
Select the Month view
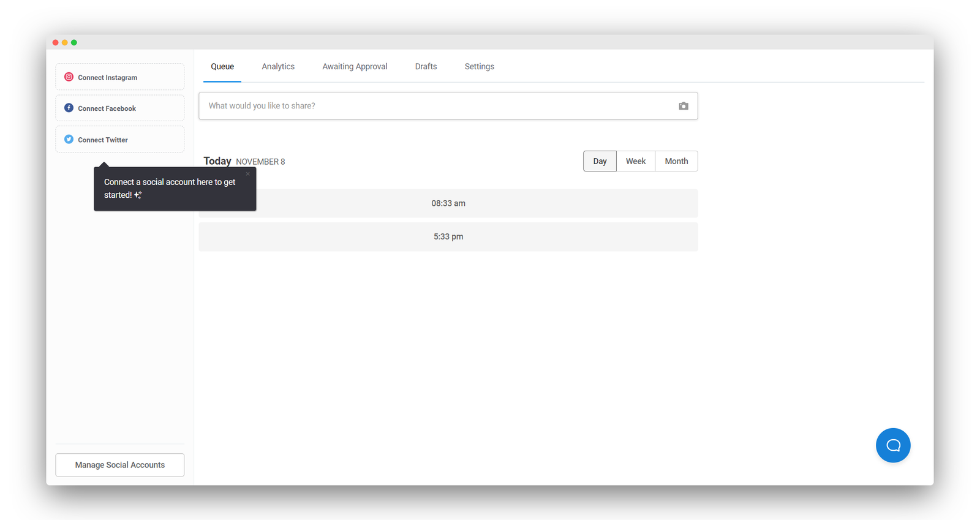(x=676, y=161)
